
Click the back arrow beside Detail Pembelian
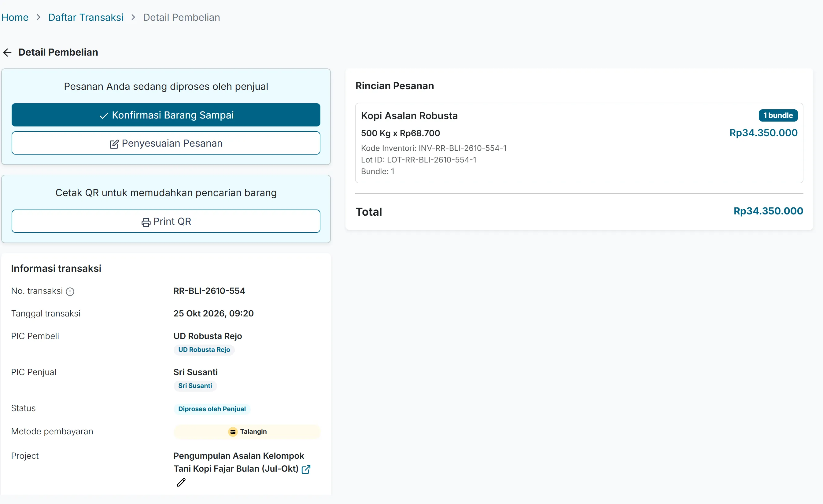pyautogui.click(x=7, y=53)
